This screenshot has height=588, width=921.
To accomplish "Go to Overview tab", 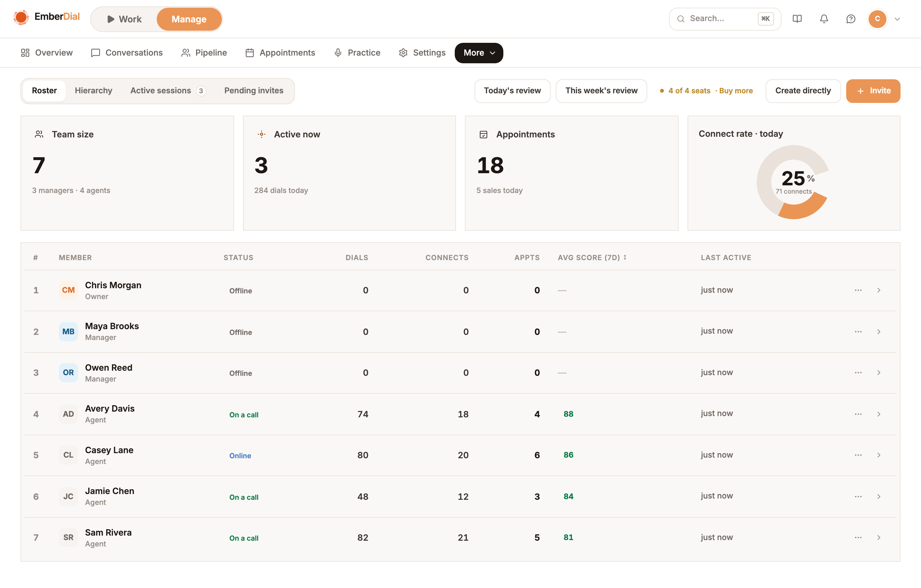I will [47, 53].
